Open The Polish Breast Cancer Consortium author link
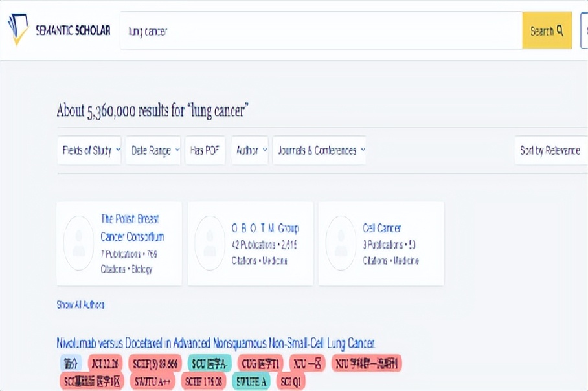 click(x=132, y=228)
